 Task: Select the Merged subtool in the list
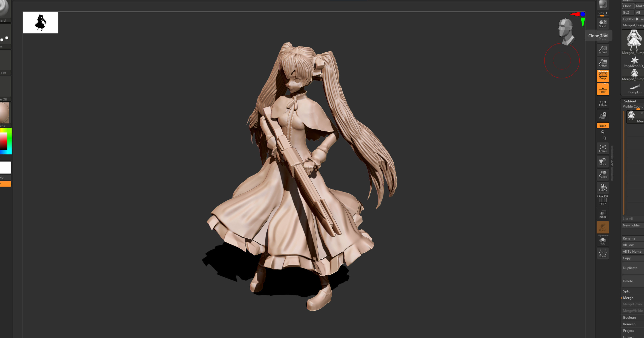click(635, 117)
